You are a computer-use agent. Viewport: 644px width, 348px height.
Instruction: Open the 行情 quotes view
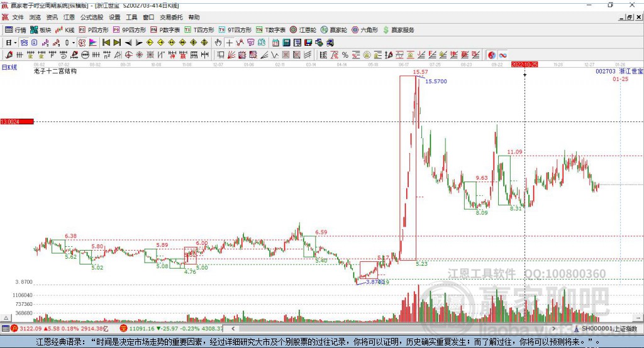coord(16,30)
